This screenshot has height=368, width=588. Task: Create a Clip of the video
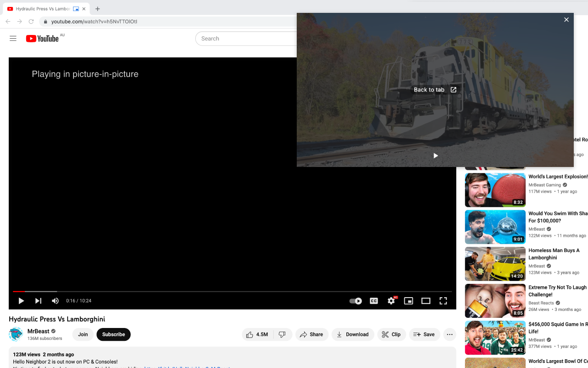click(391, 334)
